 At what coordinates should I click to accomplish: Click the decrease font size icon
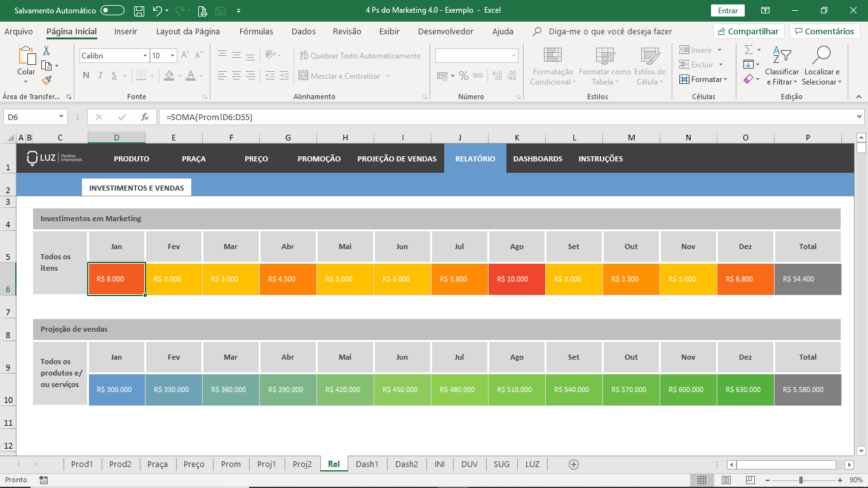[198, 56]
